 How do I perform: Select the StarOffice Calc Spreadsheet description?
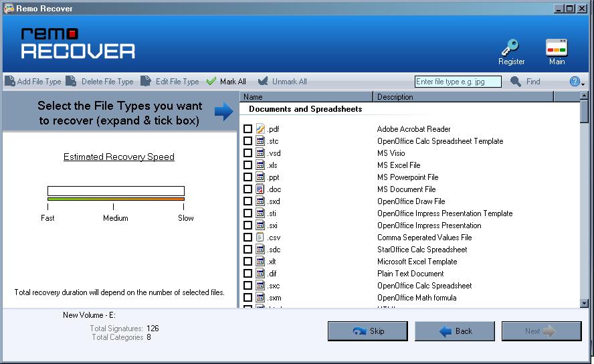422,249
